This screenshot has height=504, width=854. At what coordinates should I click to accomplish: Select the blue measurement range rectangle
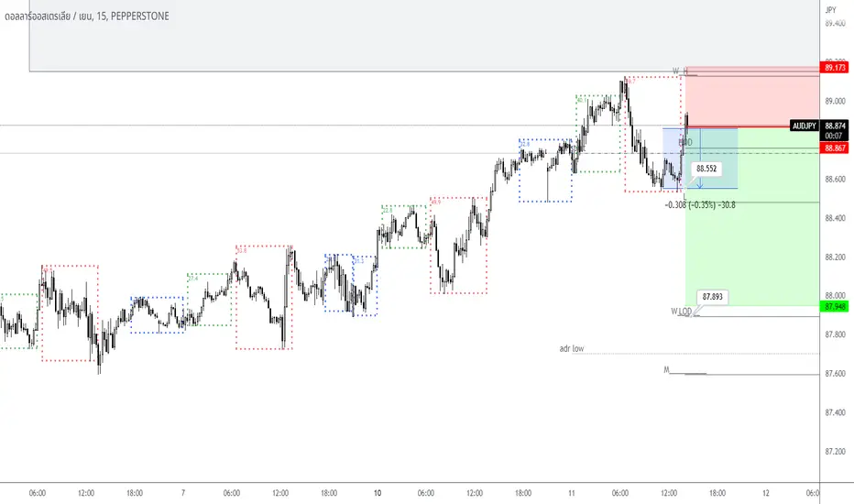(700, 159)
